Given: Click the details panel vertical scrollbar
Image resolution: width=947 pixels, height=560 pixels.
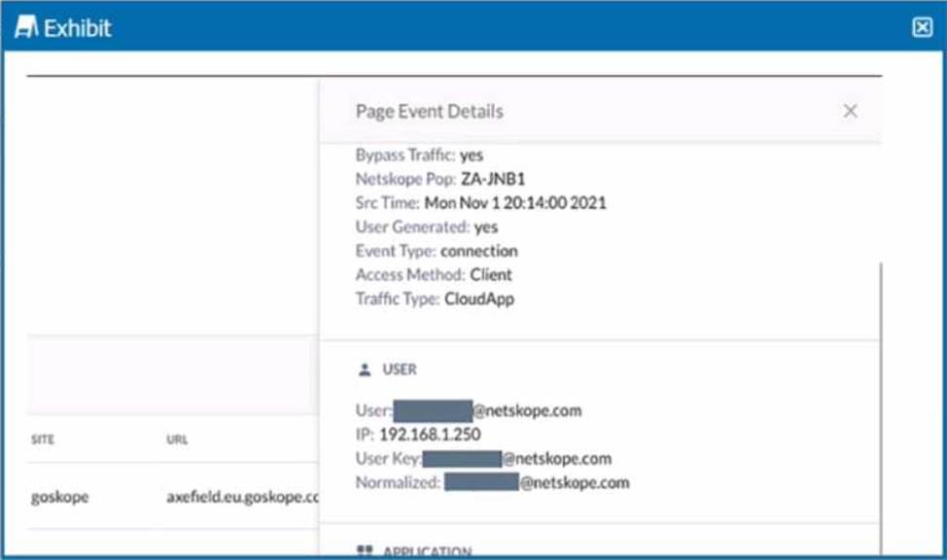Looking at the screenshot, I should point(881,408).
